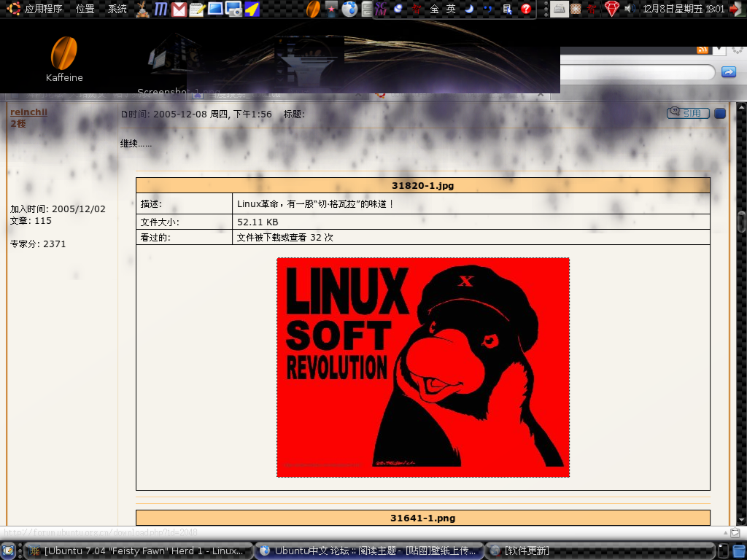Click the logout door icon in the top panel
The height and width of the screenshot is (560, 747).
(737, 9)
